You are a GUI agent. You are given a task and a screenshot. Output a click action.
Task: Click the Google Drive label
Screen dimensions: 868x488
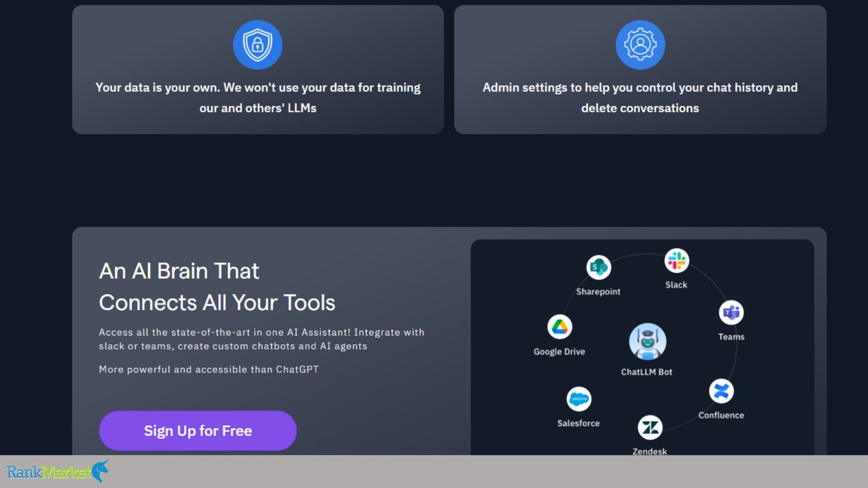click(559, 351)
